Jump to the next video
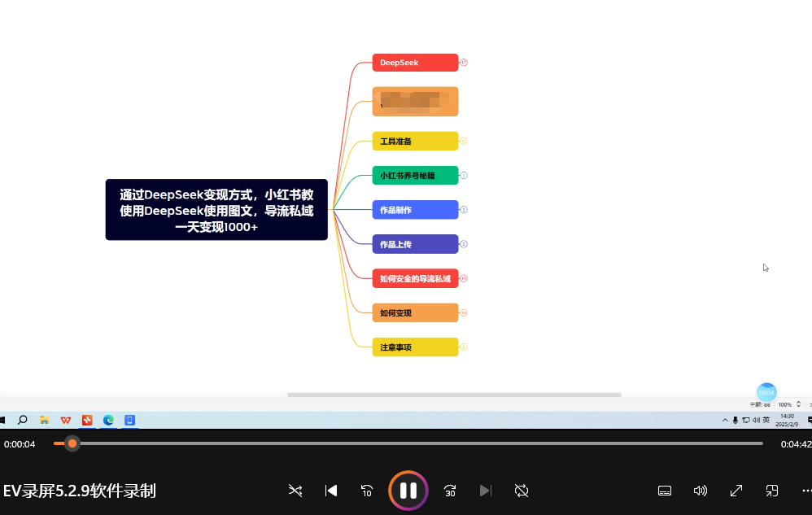The image size is (812, 515). [x=485, y=491]
